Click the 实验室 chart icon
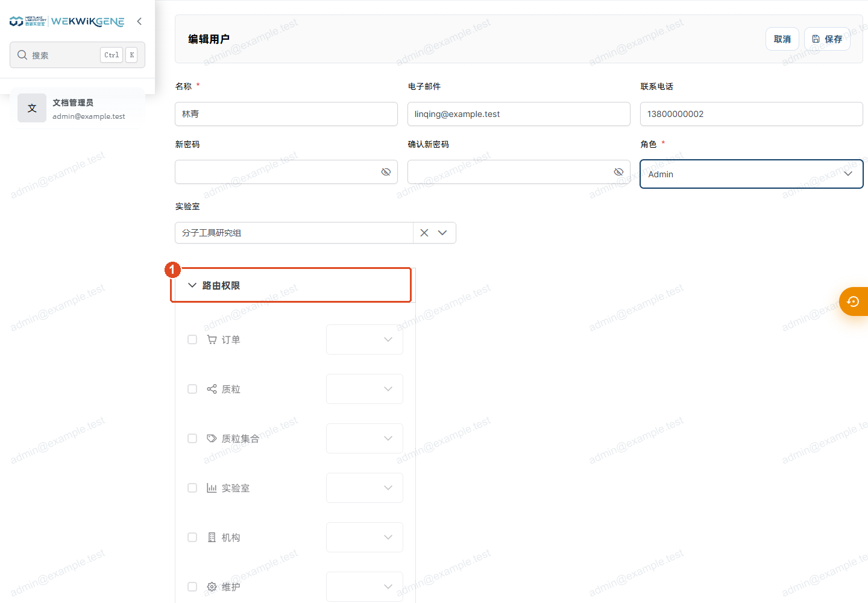Viewport: 868px width, 603px height. (212, 488)
